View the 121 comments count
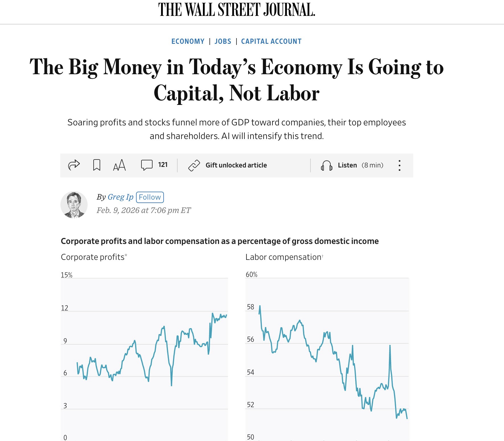The image size is (504, 441). pos(163,165)
